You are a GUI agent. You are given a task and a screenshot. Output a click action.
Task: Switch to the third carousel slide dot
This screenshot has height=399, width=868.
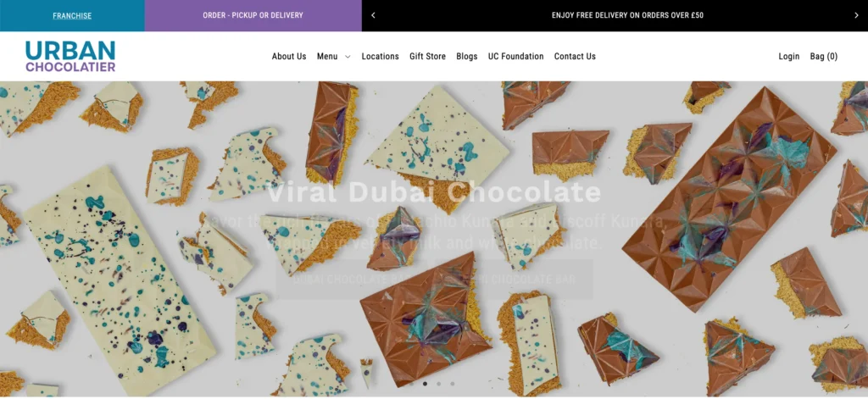tap(438, 384)
